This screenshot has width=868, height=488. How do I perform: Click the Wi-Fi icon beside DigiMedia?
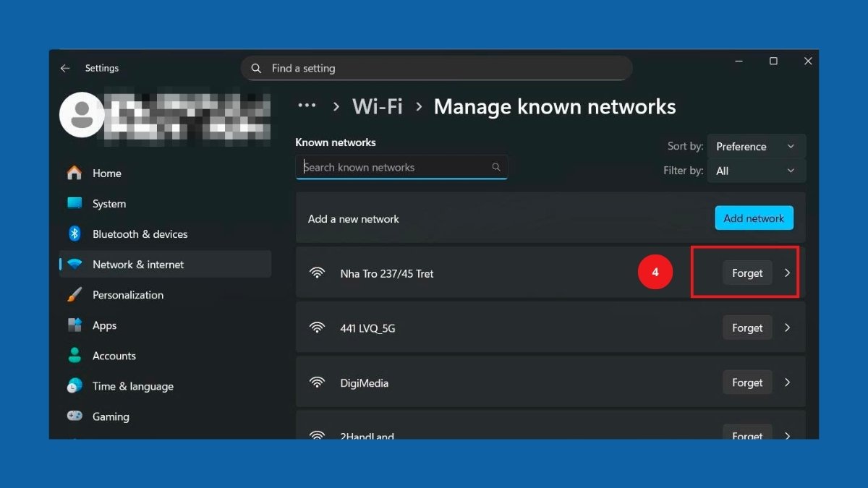(318, 382)
